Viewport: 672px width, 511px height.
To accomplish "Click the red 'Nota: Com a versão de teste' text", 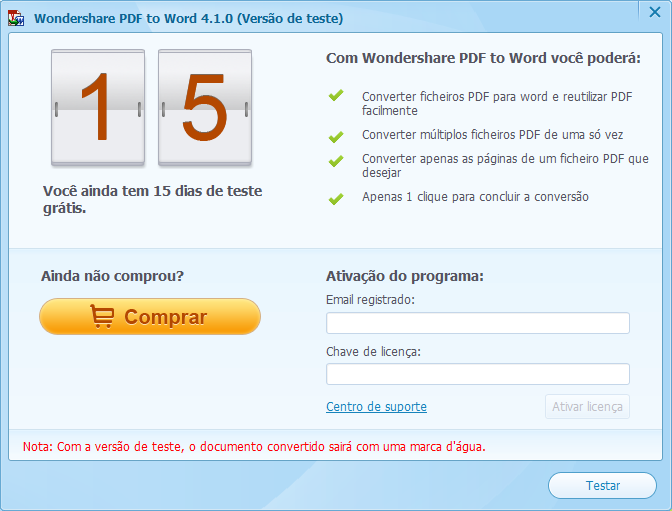I will pyautogui.click(x=254, y=447).
